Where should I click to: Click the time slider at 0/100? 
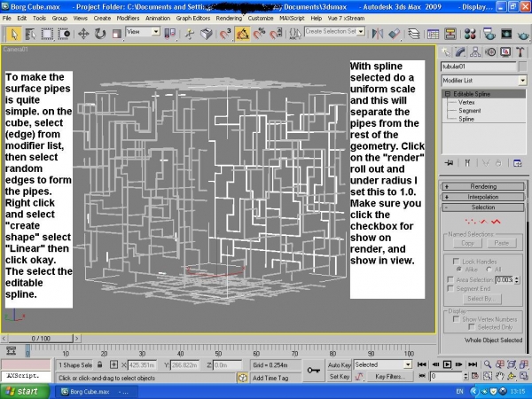(x=41, y=339)
